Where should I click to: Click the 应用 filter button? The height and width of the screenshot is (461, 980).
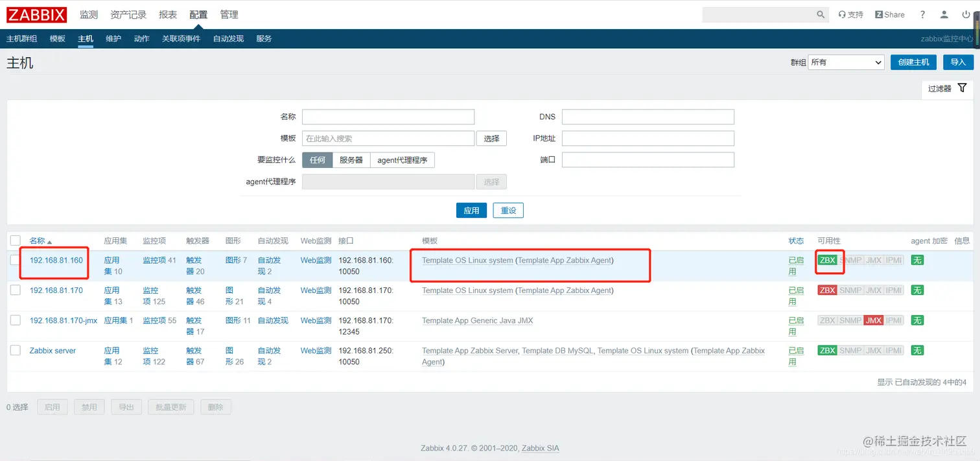pos(471,211)
